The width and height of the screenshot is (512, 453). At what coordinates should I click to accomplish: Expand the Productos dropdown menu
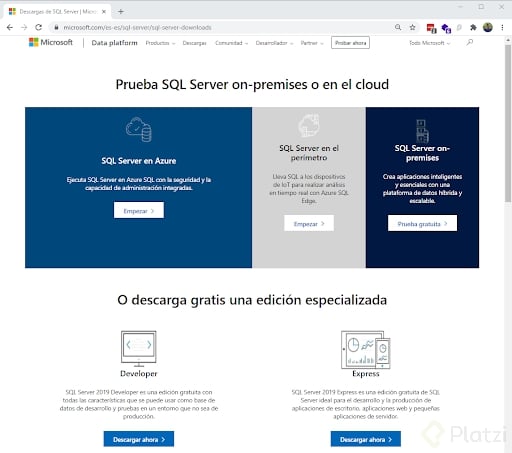pos(160,43)
